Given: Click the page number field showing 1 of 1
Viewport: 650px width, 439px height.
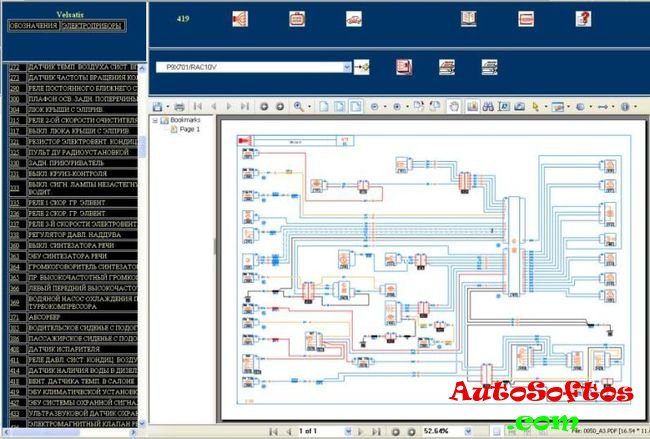Looking at the screenshot, I should pos(310,430).
